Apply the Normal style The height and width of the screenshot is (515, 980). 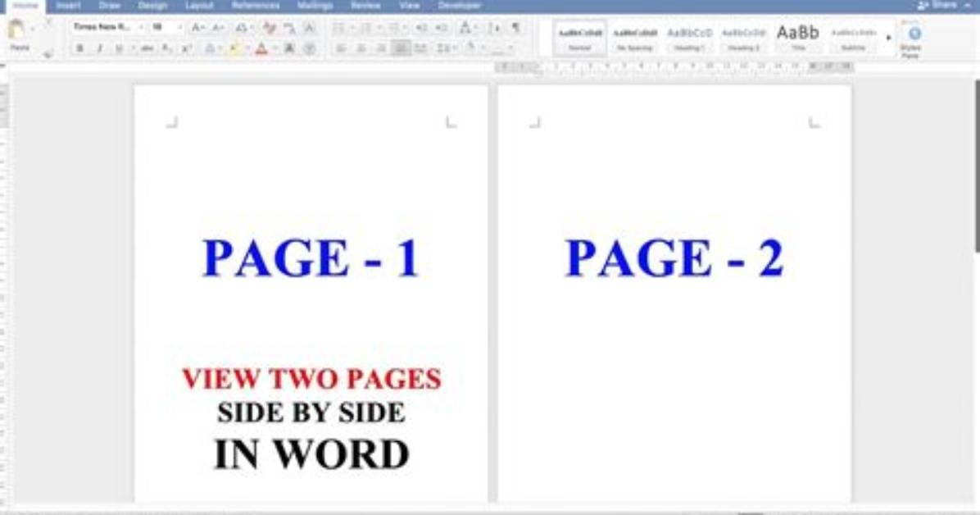pyautogui.click(x=579, y=39)
